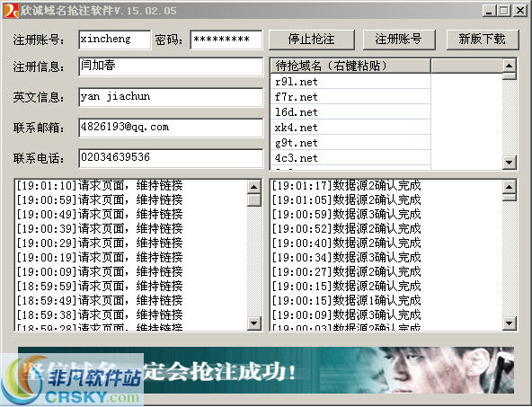Click scroll down arrow of domain list
The height and width of the screenshot is (407, 532).
coord(509,162)
